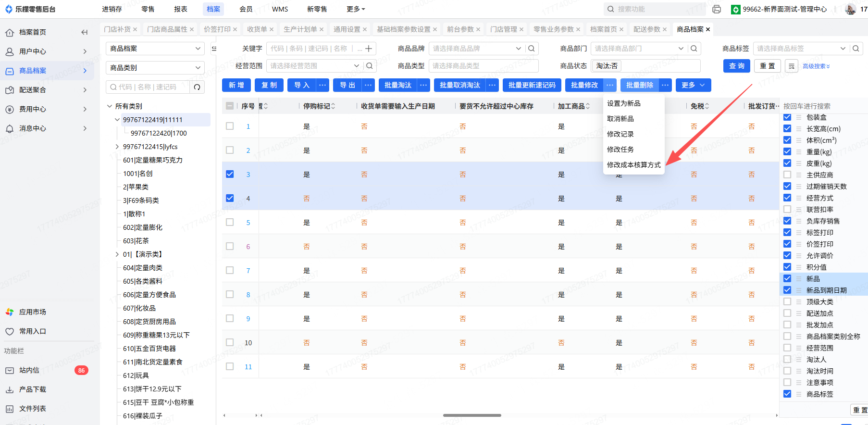Open the filter settings icon beside 重置
This screenshot has width=868, height=425.
pyautogui.click(x=791, y=66)
